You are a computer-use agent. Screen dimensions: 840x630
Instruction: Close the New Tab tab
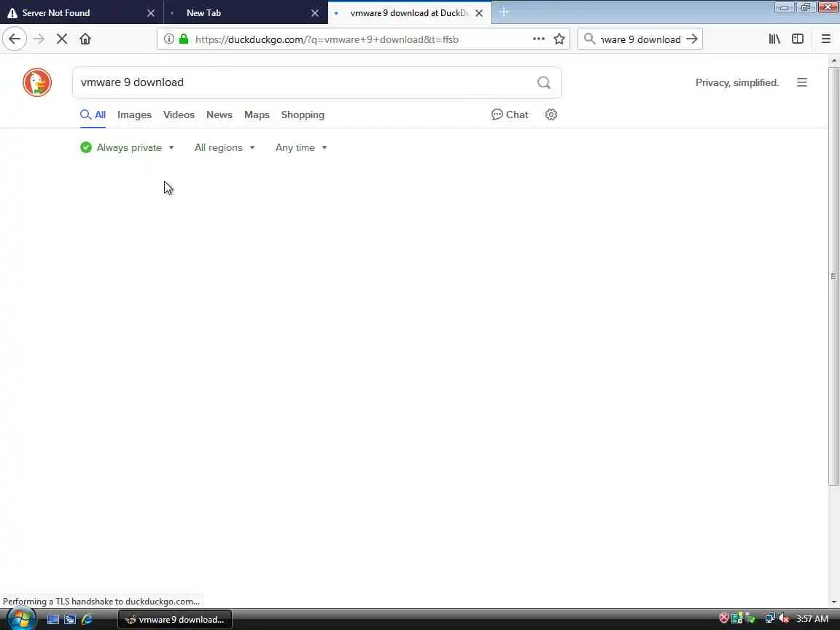(315, 13)
